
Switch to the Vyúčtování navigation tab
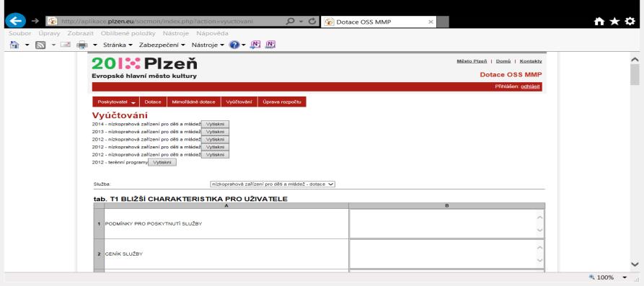[x=239, y=102]
